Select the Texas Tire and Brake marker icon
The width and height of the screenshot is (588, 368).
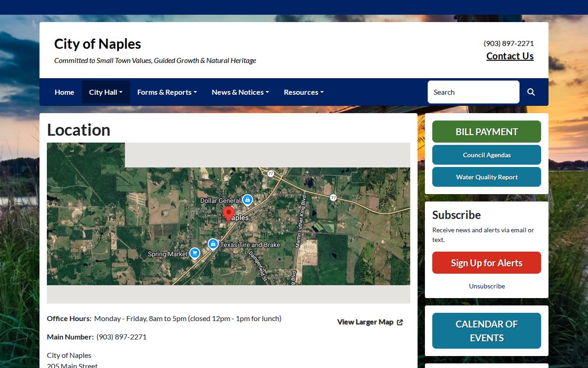click(x=213, y=244)
